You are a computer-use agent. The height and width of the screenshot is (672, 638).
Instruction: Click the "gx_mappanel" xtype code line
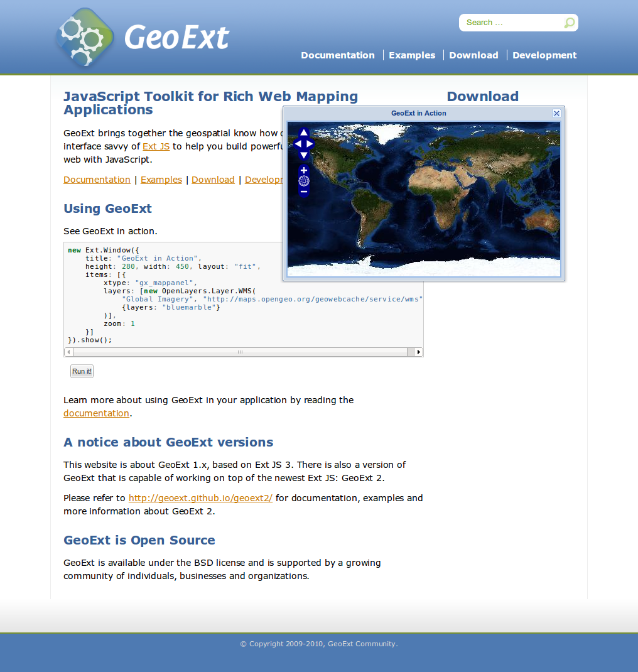coord(150,283)
